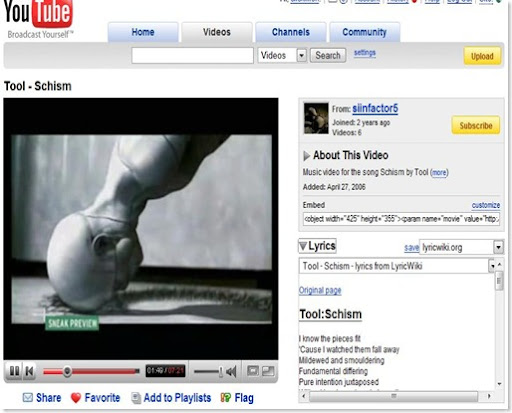
Task: Toggle fullscreen player view icon
Action: tap(268, 371)
